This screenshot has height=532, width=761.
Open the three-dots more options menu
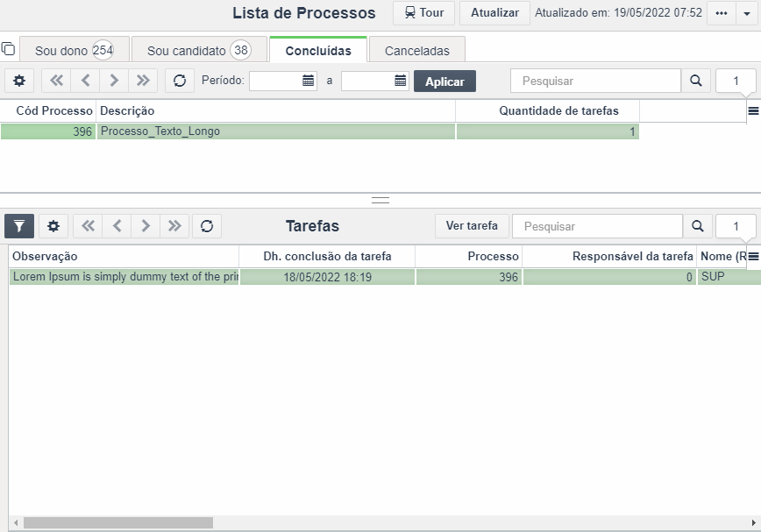(722, 13)
